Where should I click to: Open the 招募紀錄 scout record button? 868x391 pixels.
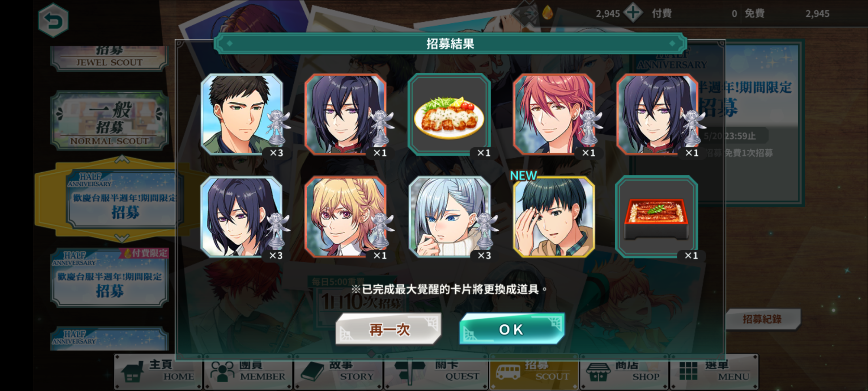[762, 319]
